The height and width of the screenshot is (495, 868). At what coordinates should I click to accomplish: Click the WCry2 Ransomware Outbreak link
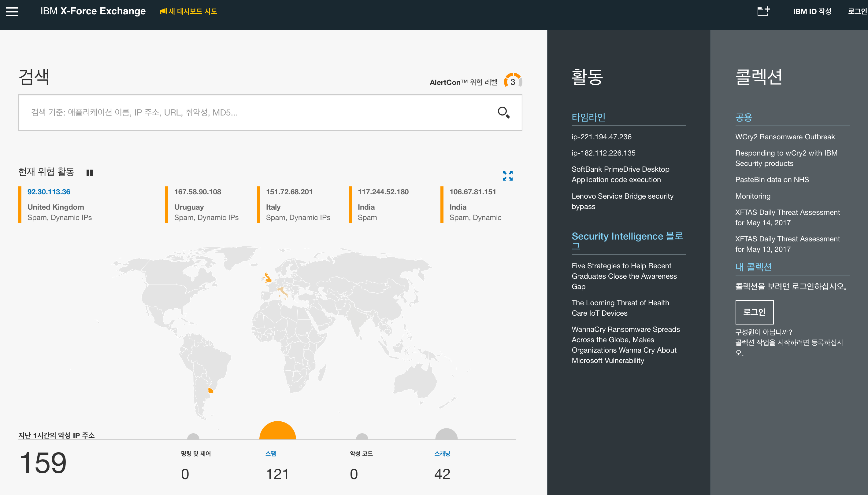(x=785, y=136)
